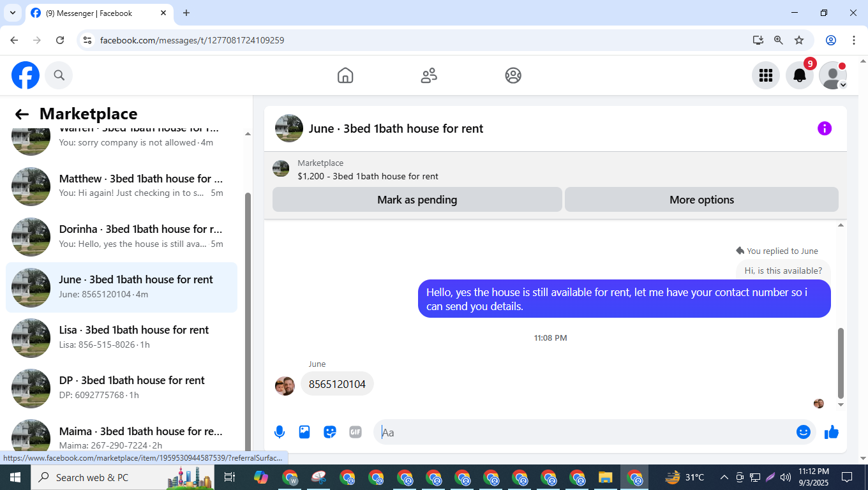Open Task View on the taskbar
This screenshot has width=868, height=490.
(x=230, y=477)
